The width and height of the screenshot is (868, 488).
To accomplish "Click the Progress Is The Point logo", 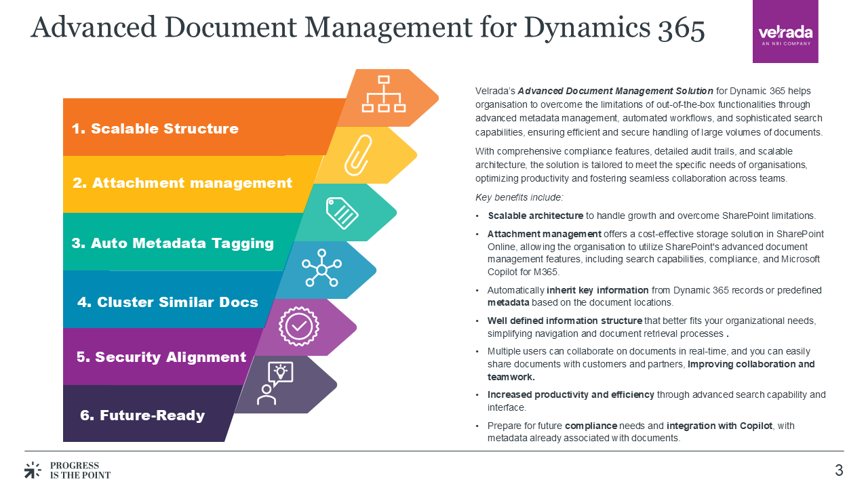I will [x=67, y=470].
